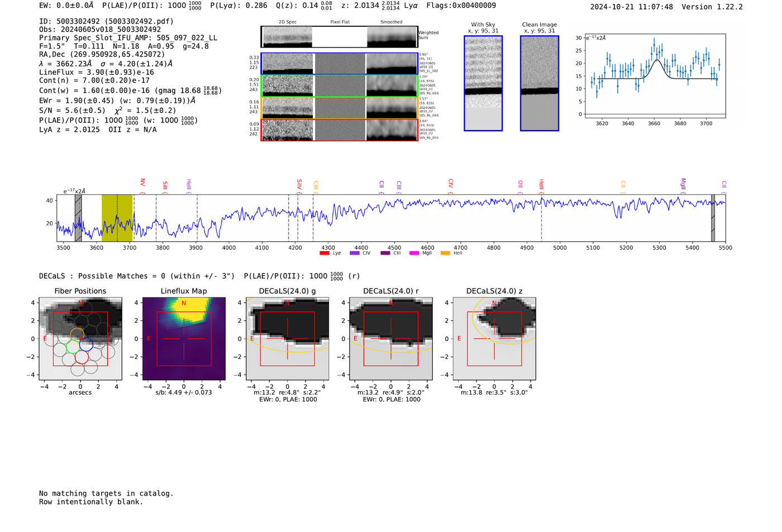Click the blue fiber circle in Fiber Positions
Viewport: 782px width, 532px height.
(x=86, y=344)
